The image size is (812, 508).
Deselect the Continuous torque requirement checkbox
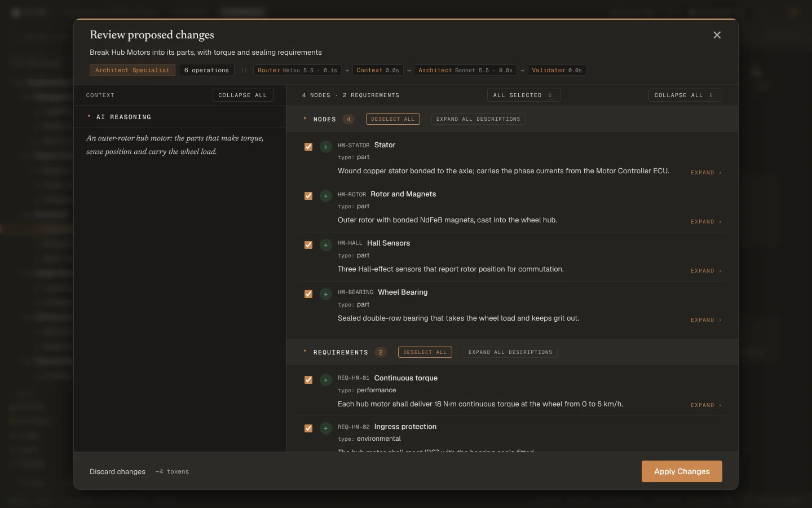pos(308,380)
